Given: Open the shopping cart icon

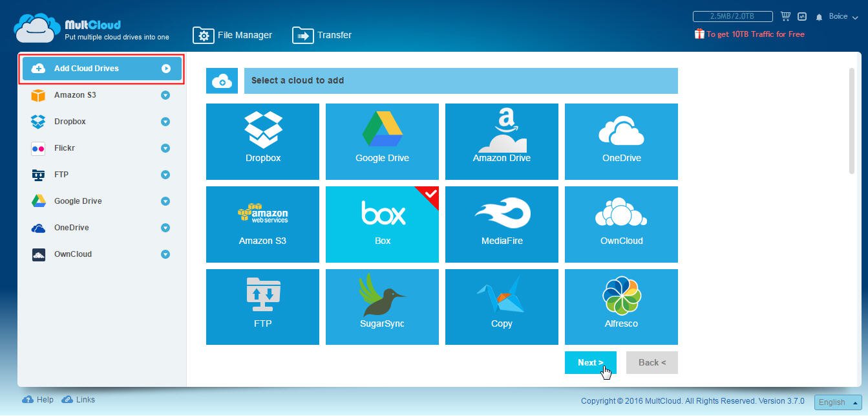Looking at the screenshot, I should click(786, 16).
